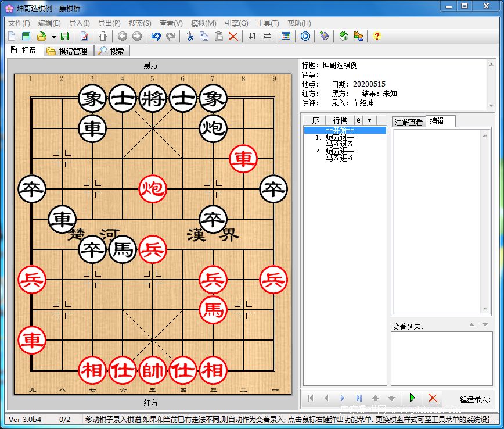Click the blue circular play icon in toolbar
This screenshot has width=504, height=429.
(305, 36)
